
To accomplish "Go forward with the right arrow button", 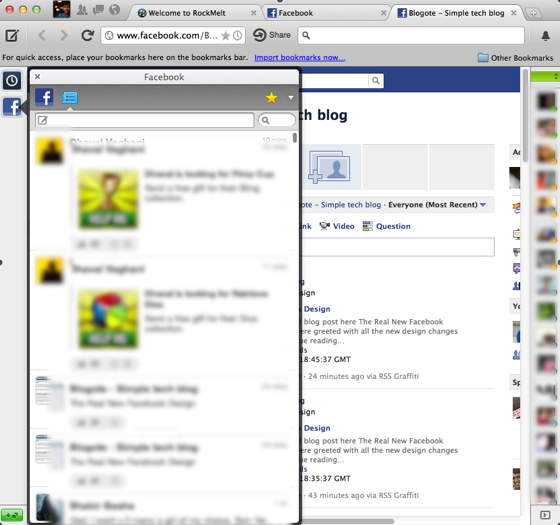I will click(x=64, y=35).
